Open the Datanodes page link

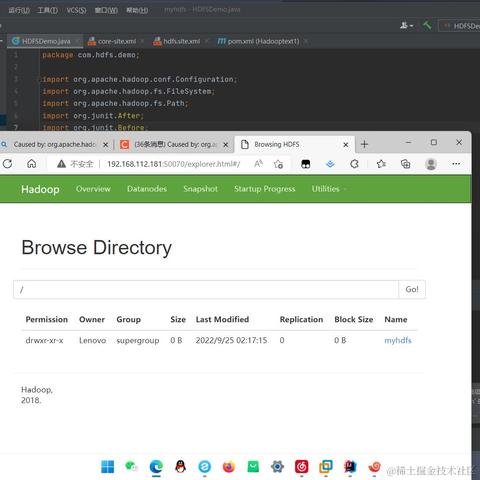point(147,189)
